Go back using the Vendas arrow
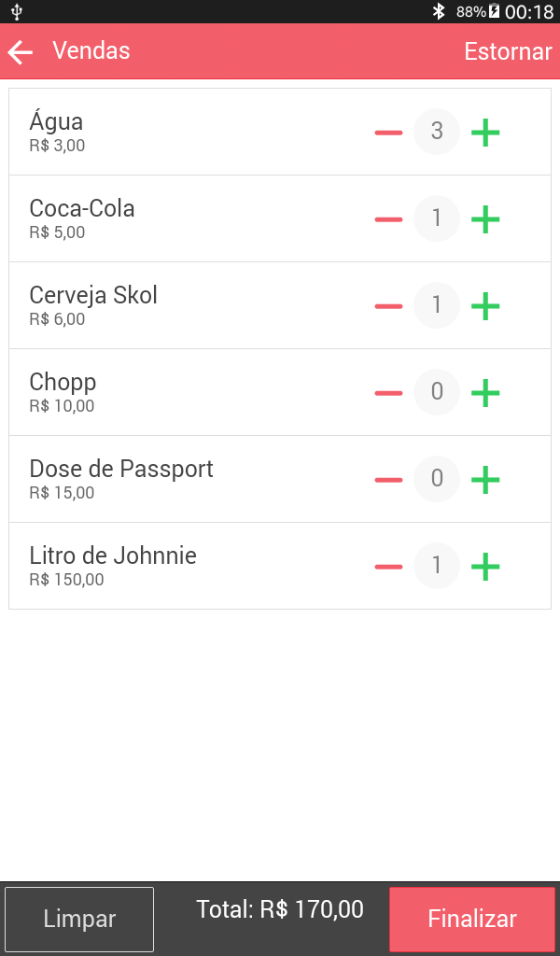 pyautogui.click(x=21, y=52)
